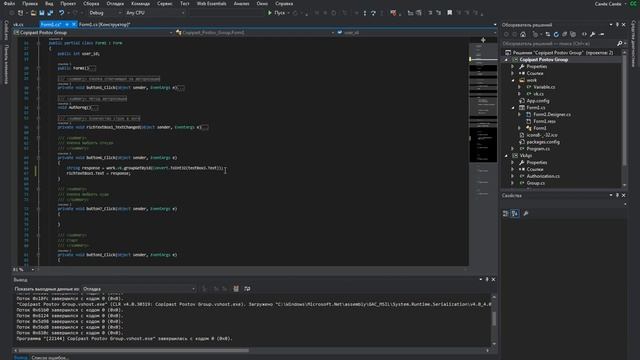This screenshot has height=360, width=640.
Task: Select Group.cs file
Action: (536, 183)
